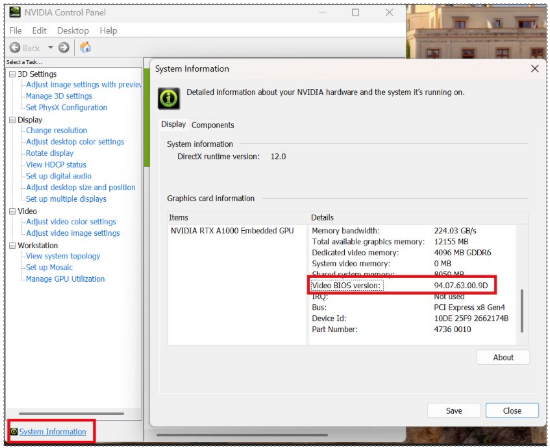
Task: Collapse the Workstation tree node
Action: tap(13, 245)
